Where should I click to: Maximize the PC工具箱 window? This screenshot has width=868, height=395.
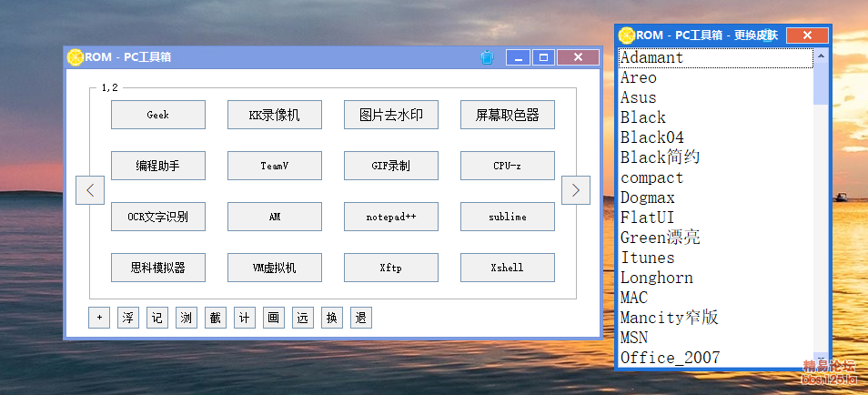pyautogui.click(x=543, y=57)
